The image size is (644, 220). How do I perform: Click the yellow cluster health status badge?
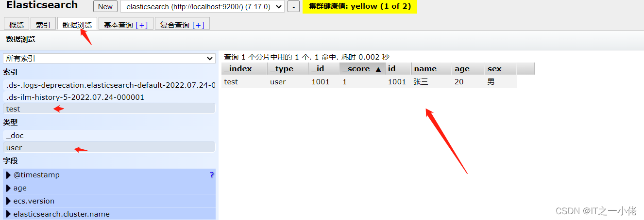[x=360, y=6]
